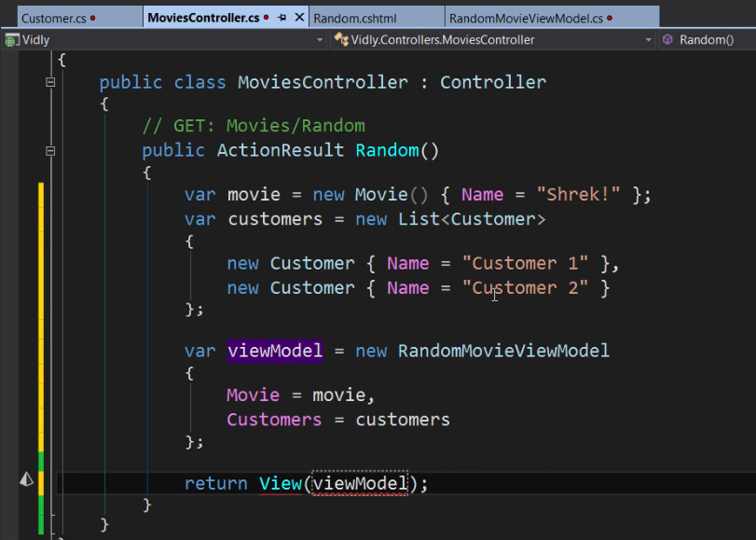The image size is (756, 540).
Task: Click the // GET: Movies/Random comment
Action: [x=254, y=126]
